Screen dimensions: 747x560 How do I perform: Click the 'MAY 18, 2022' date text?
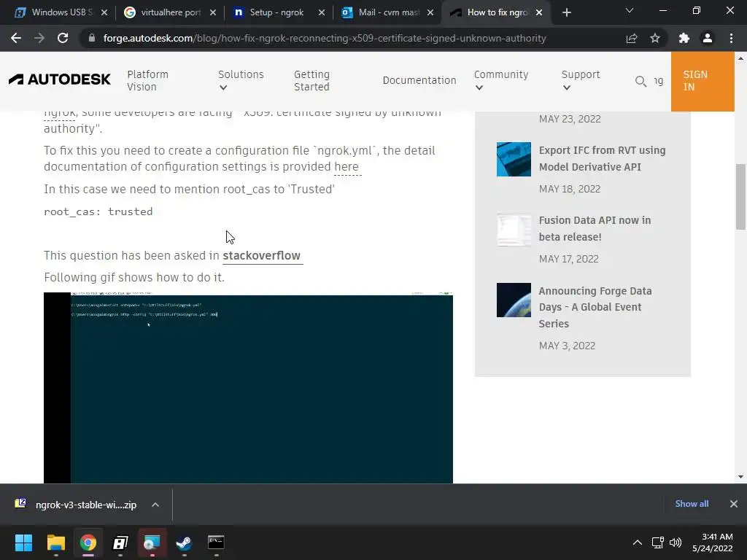(x=570, y=189)
